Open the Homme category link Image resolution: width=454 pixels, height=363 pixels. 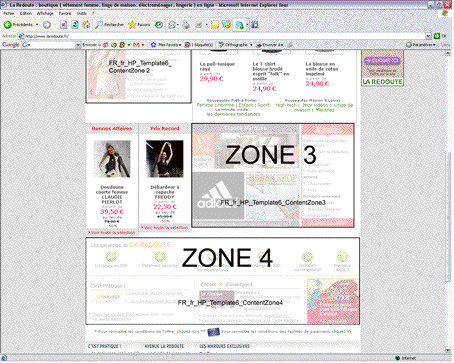[226, 105]
